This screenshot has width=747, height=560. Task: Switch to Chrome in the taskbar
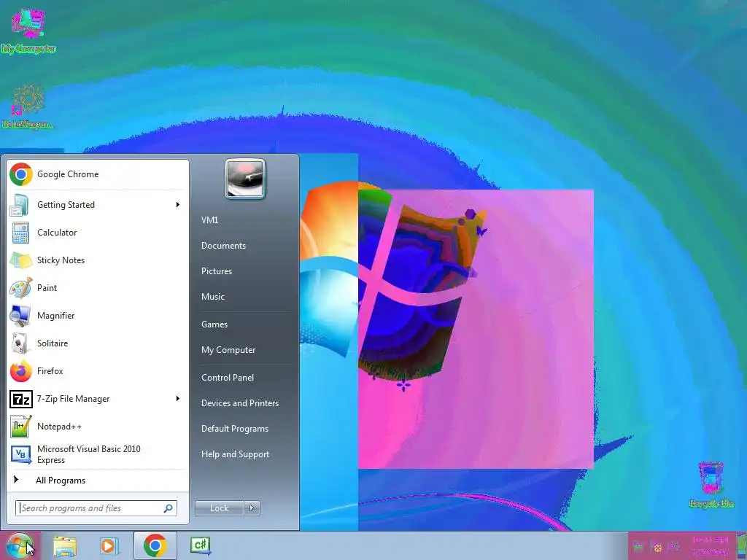click(x=155, y=545)
